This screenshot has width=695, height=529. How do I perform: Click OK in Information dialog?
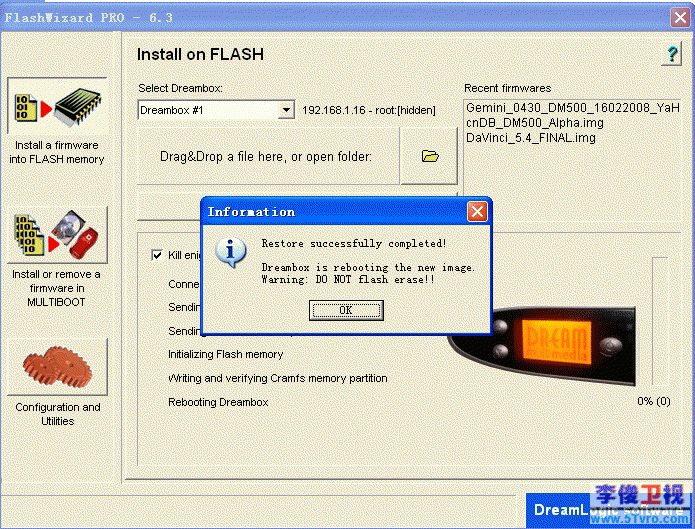click(x=346, y=310)
